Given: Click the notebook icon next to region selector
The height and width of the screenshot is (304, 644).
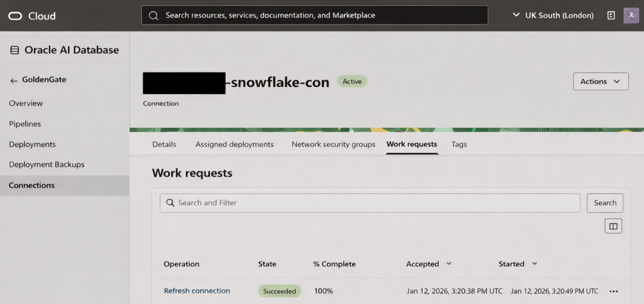Looking at the screenshot, I should 611,16.
